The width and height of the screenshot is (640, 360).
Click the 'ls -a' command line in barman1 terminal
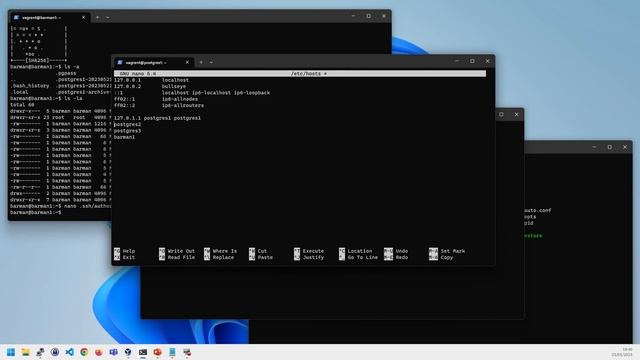point(45,67)
